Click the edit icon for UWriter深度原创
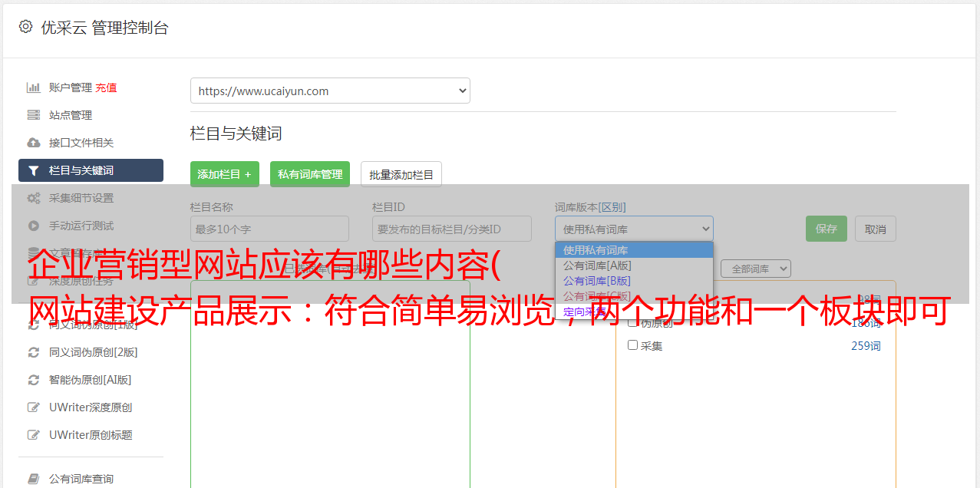980x488 pixels. pyautogui.click(x=34, y=407)
